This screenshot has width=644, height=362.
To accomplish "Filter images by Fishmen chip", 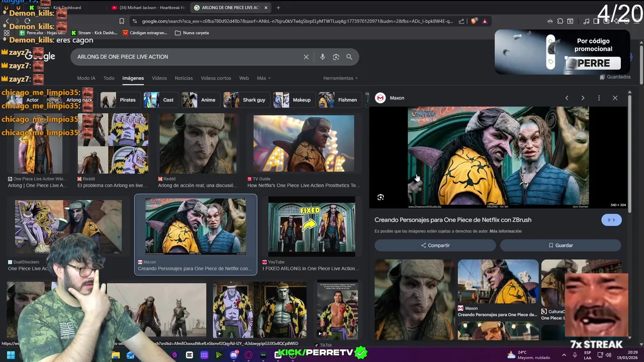I will tap(339, 100).
